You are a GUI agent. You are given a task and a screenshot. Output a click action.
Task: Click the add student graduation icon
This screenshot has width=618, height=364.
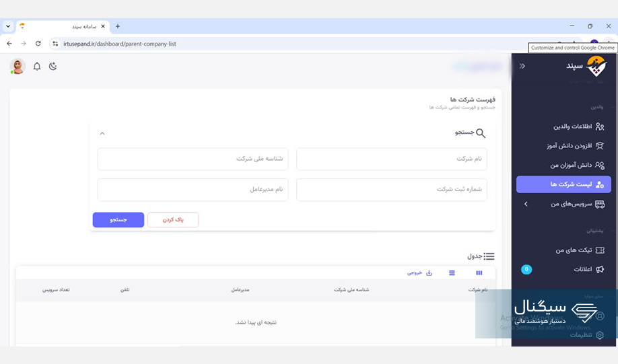[x=600, y=146]
